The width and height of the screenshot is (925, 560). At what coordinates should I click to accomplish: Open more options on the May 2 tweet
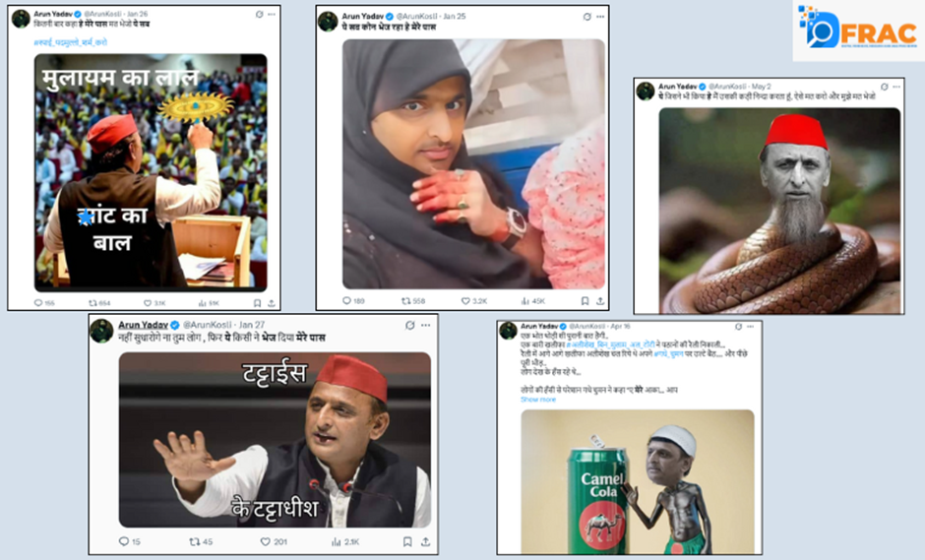pos(896,87)
